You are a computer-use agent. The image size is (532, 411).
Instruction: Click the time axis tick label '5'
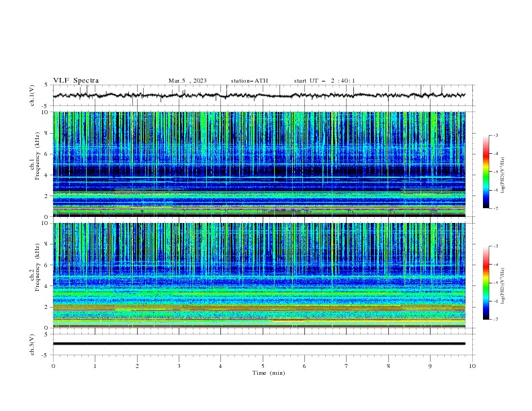tap(263, 366)
